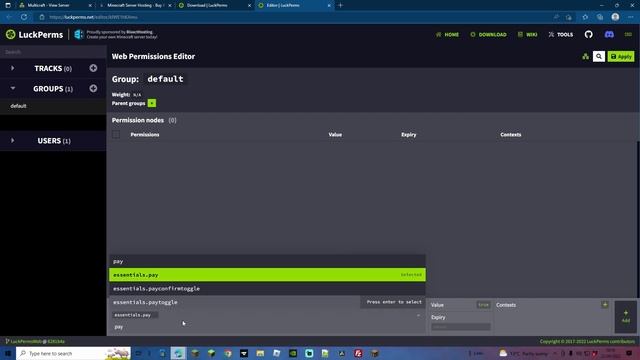Open the browser profile avatar

click(615, 17)
